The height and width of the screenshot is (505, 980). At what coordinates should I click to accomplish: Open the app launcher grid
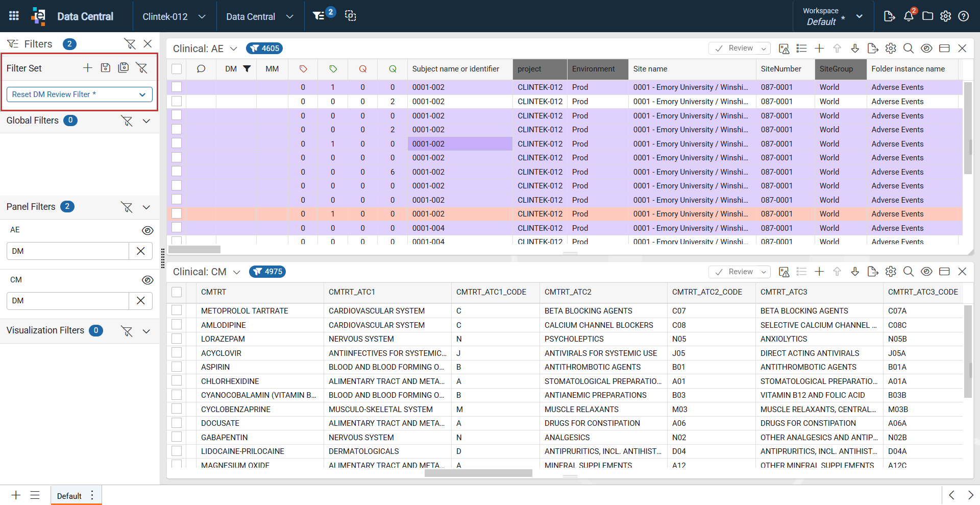pos(14,16)
